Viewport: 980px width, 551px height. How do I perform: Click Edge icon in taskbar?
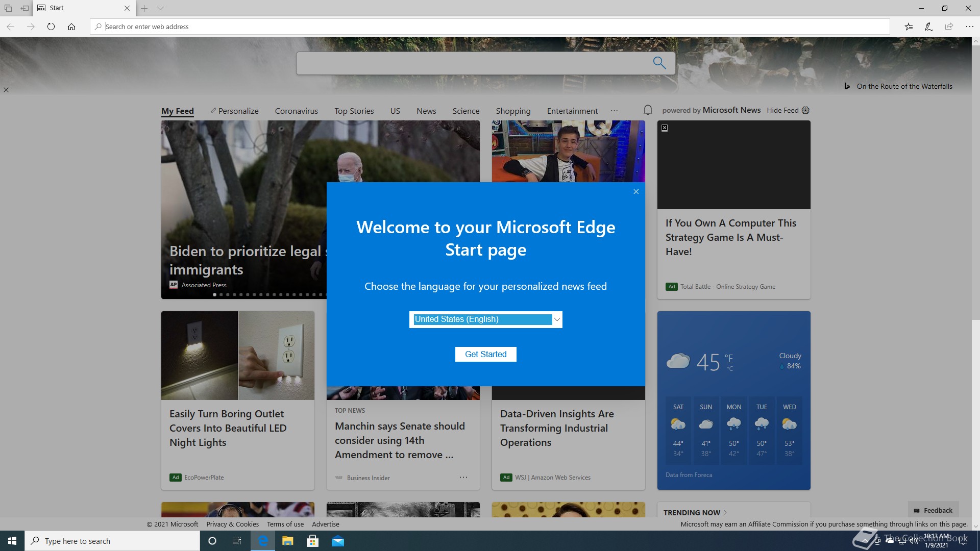click(263, 541)
